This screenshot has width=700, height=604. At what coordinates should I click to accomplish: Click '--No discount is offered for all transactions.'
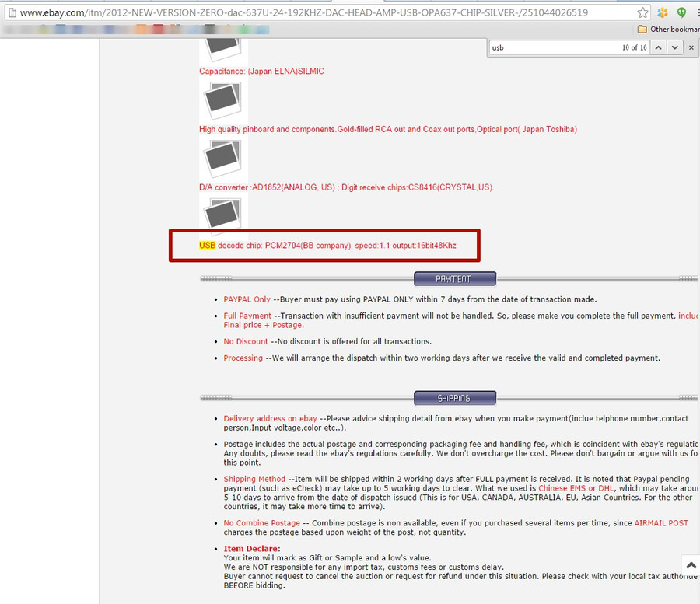352,342
